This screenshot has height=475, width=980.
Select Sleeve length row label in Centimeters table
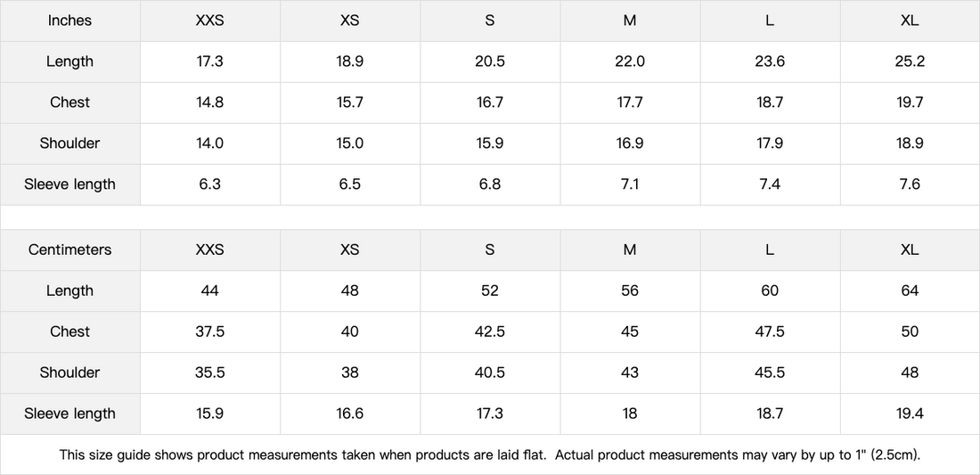point(69,414)
